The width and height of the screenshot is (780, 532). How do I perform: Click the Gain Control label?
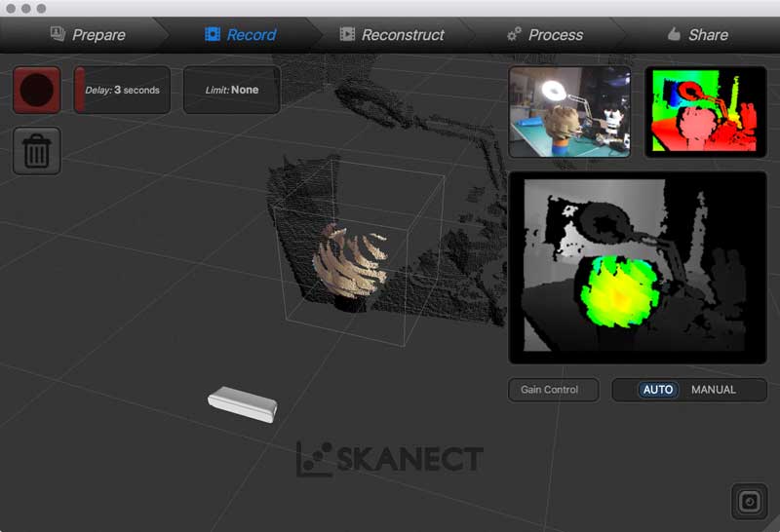[553, 390]
